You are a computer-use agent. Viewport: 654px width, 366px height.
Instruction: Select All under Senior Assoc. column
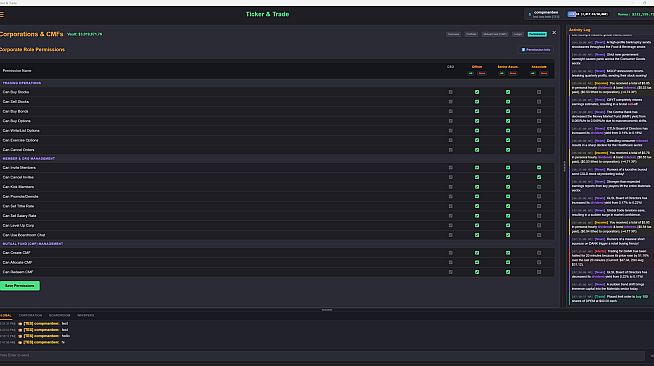click(502, 73)
